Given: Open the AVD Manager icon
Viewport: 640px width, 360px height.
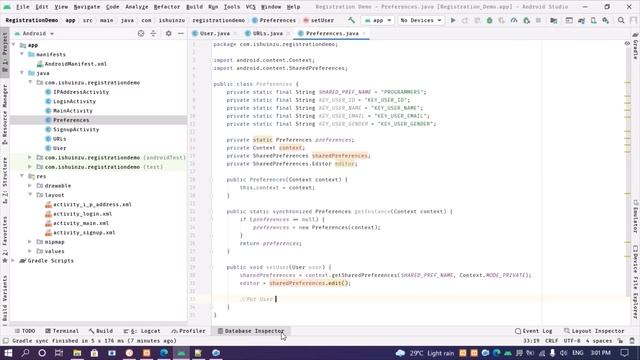Looking at the screenshot, I should pyautogui.click(x=593, y=20).
